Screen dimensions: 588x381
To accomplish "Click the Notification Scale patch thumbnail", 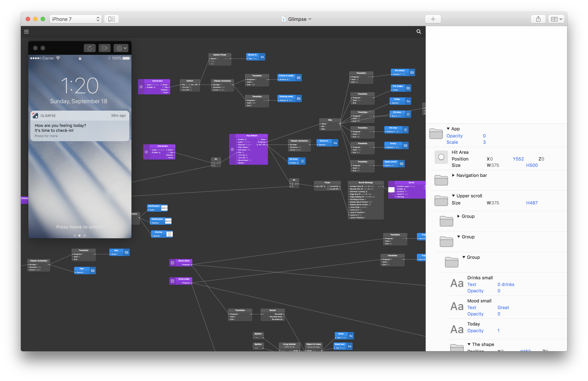I will pyautogui.click(x=164, y=208).
